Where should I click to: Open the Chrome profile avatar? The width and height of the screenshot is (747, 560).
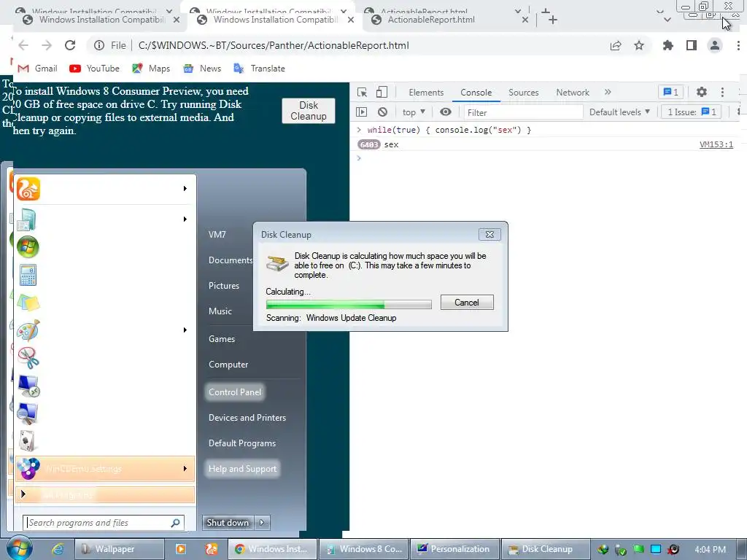pyautogui.click(x=715, y=45)
